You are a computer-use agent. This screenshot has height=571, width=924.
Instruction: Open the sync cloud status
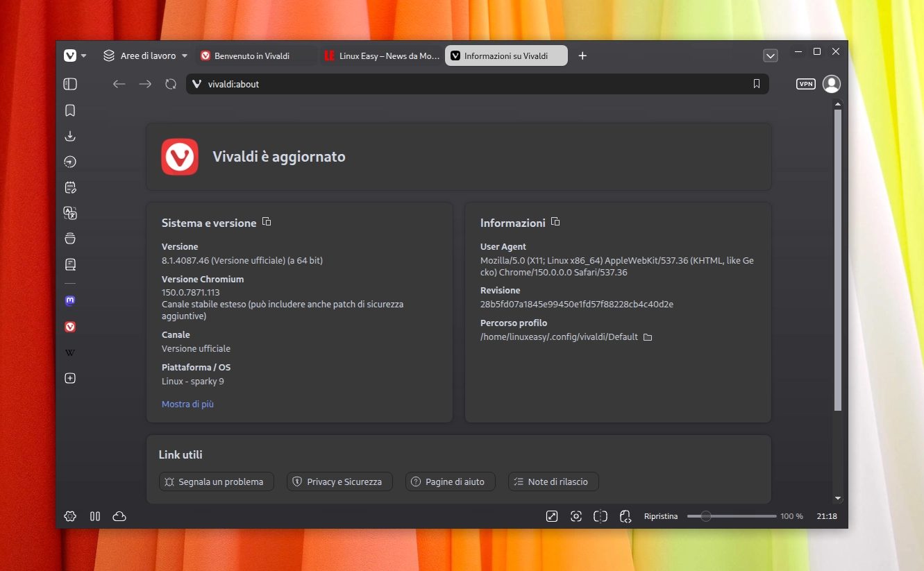coord(119,516)
